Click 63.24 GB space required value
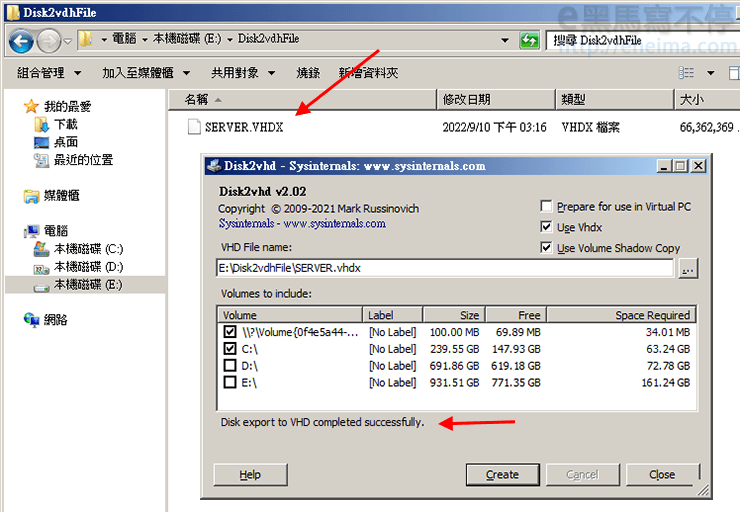Screen dimensions: 740x512 pyautogui.click(x=668, y=349)
